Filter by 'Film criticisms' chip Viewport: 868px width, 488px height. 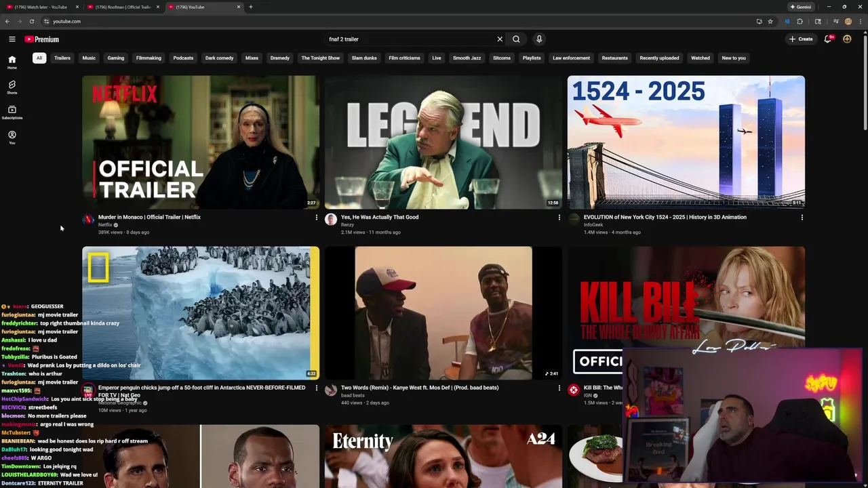point(404,58)
